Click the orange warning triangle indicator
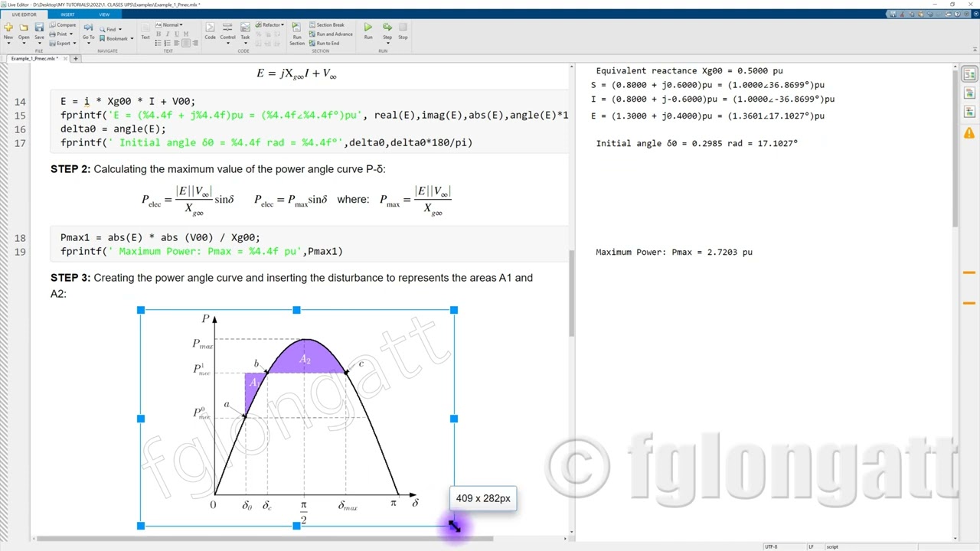The width and height of the screenshot is (980, 551). tap(969, 132)
